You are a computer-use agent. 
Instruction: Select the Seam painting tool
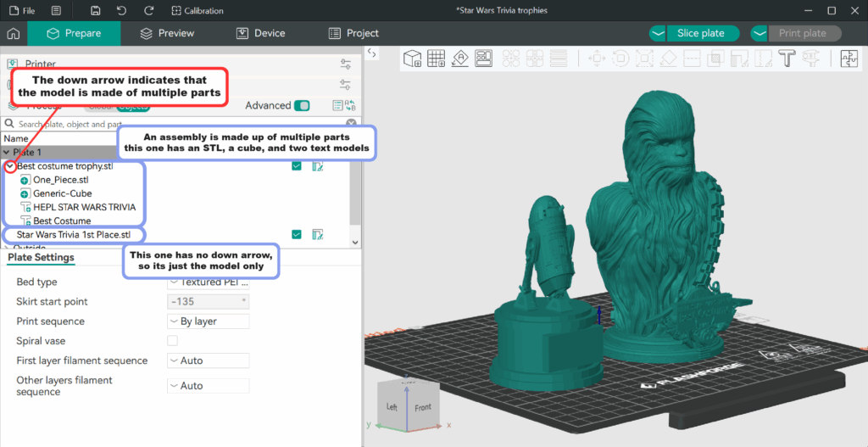point(764,59)
